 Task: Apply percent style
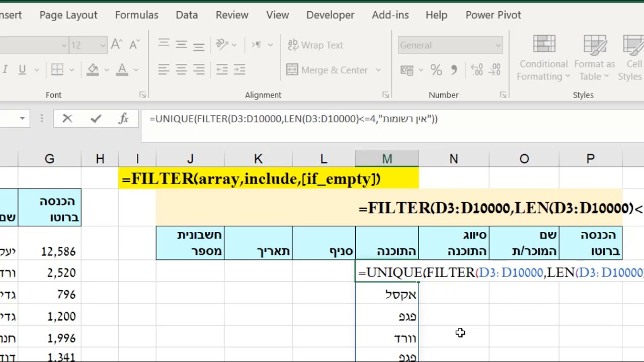[436, 70]
